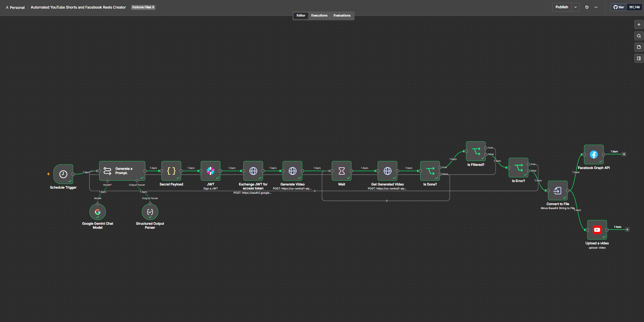The image size is (644, 322).
Task: Open the Personal project link
Action: 15,7
